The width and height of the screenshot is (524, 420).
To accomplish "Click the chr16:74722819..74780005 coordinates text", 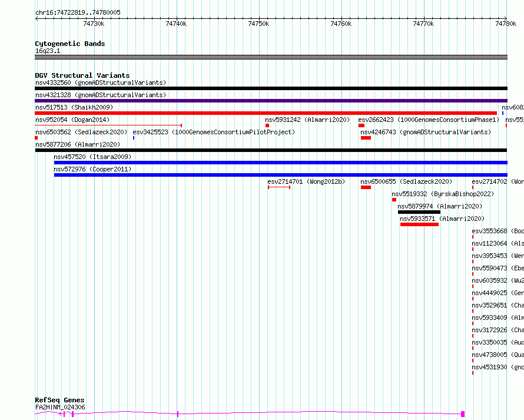I will coord(78,13).
